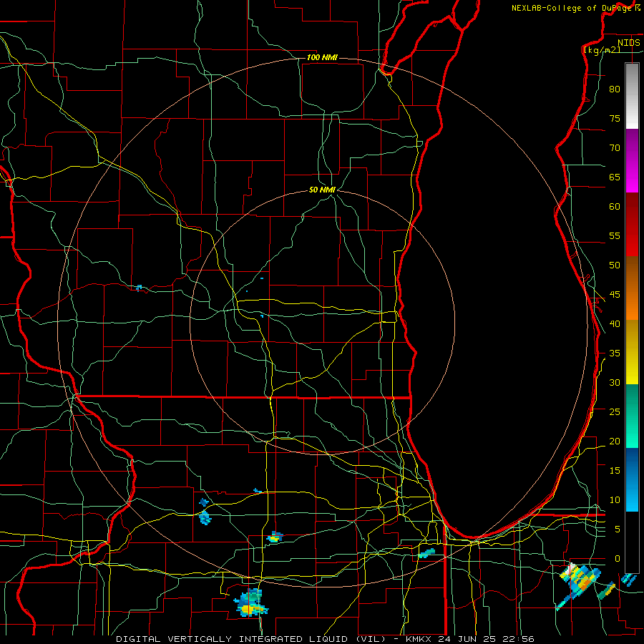Click the red segment of the color bar
The width and height of the screenshot is (644, 644).
pos(632,225)
